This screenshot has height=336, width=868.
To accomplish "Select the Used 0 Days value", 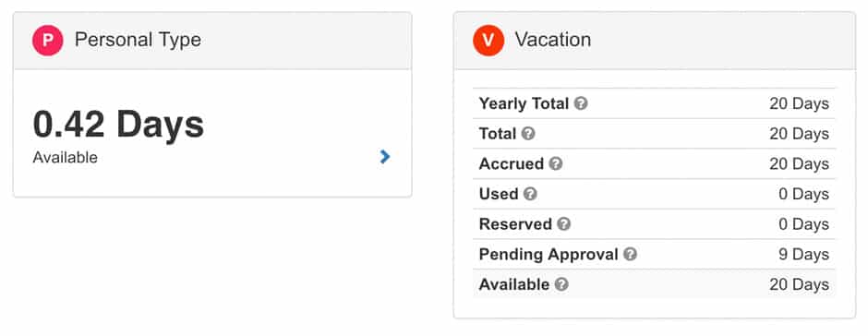I will click(x=803, y=194).
